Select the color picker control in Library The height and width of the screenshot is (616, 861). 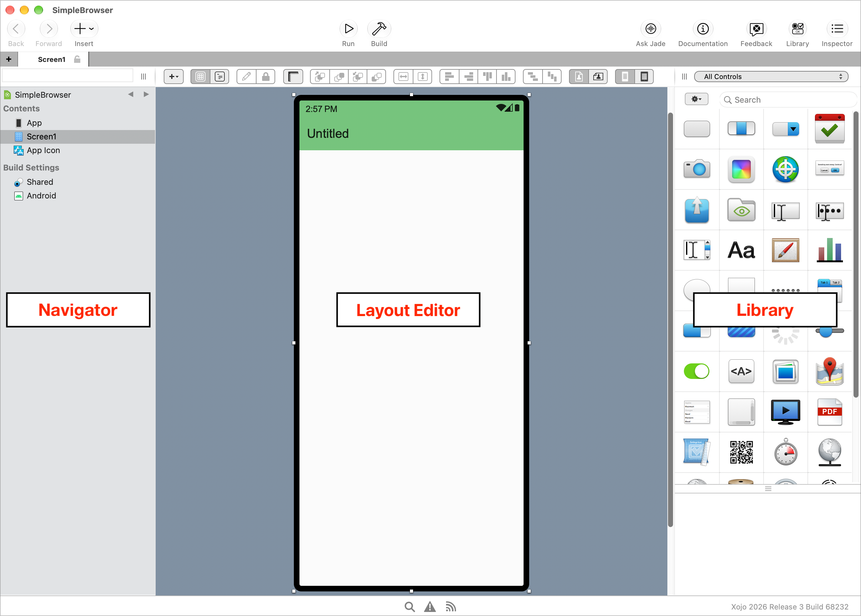[741, 169]
